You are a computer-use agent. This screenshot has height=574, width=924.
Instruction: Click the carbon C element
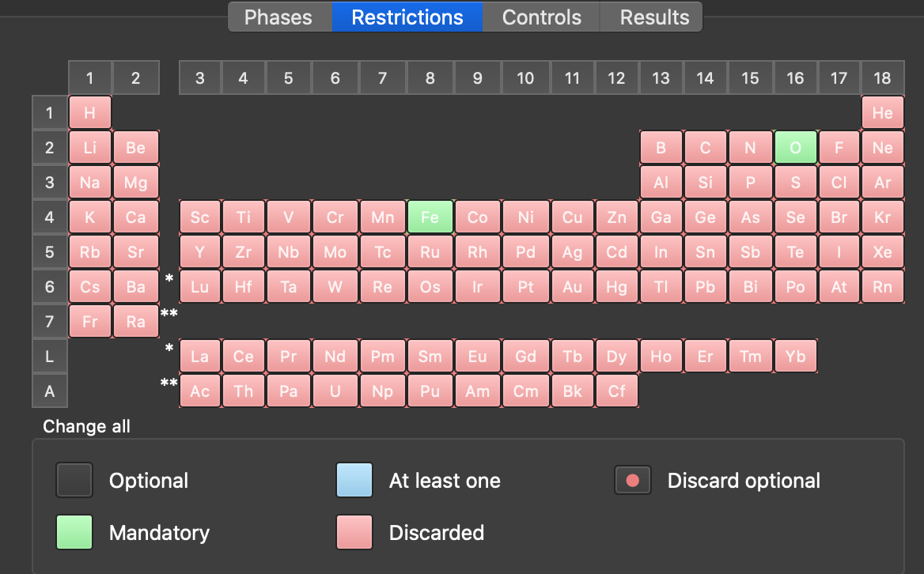click(x=705, y=148)
